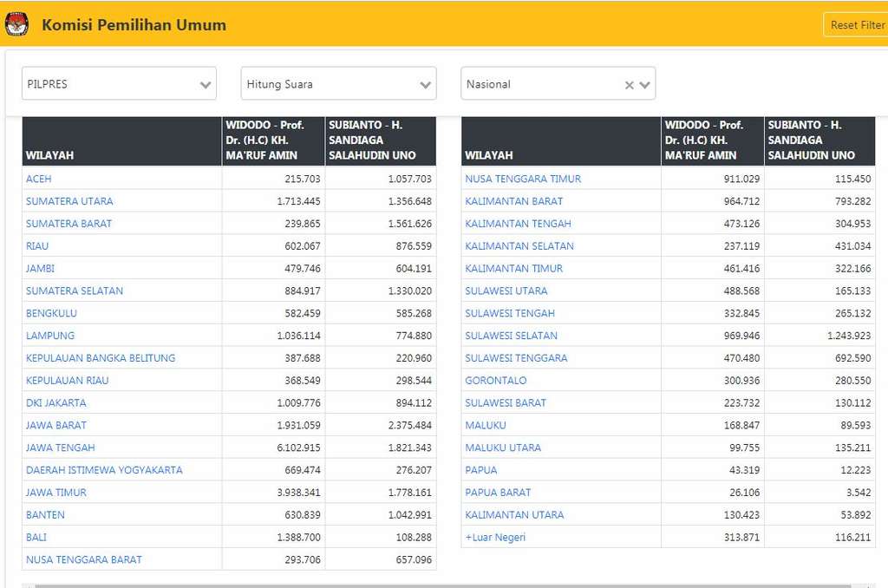Click the KPU logo icon
The width and height of the screenshot is (888, 588).
[x=16, y=24]
